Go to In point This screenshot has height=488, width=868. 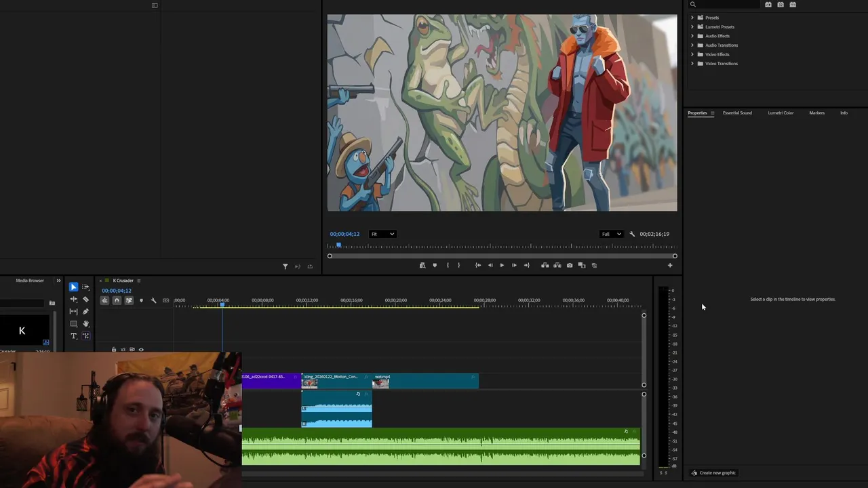tap(478, 265)
